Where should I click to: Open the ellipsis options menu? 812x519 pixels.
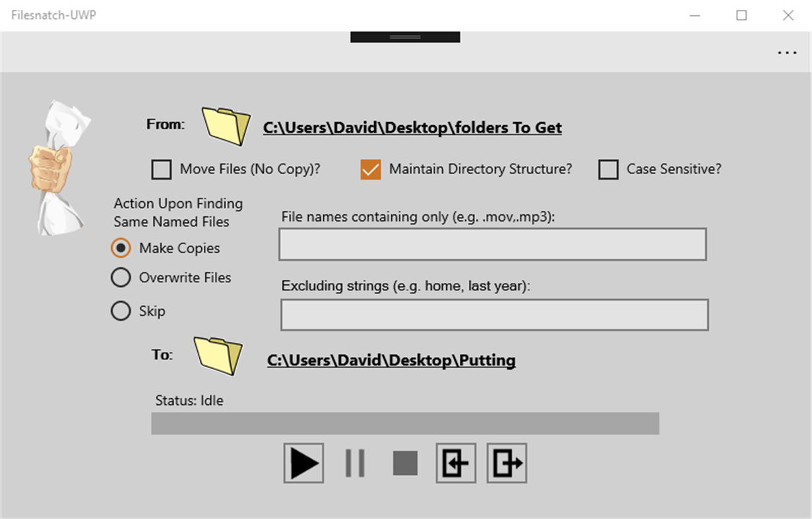click(x=786, y=53)
